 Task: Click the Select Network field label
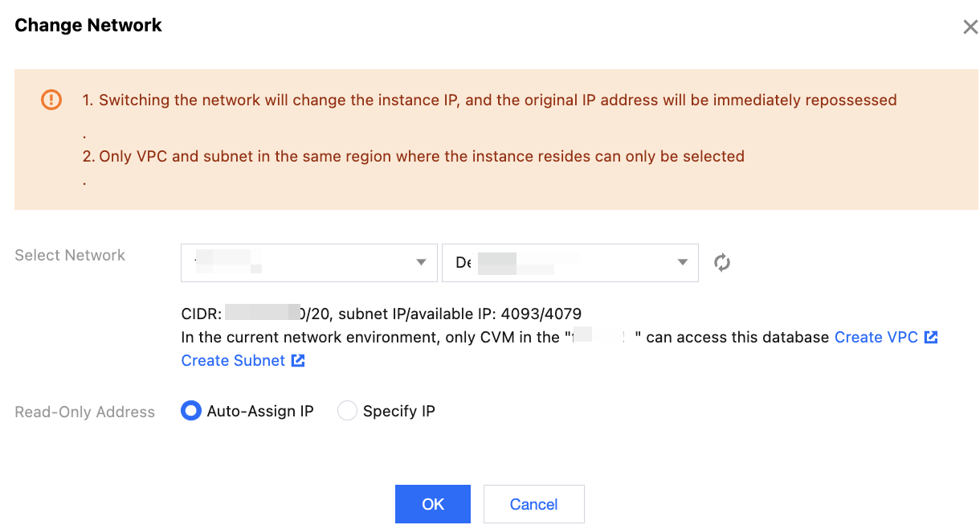point(70,256)
